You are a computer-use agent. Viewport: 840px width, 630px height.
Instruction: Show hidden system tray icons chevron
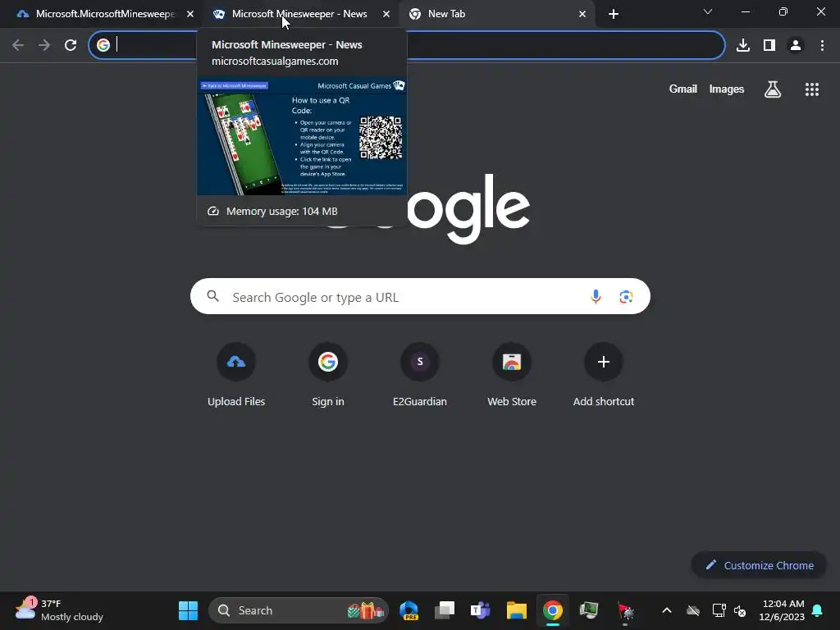[667, 610]
